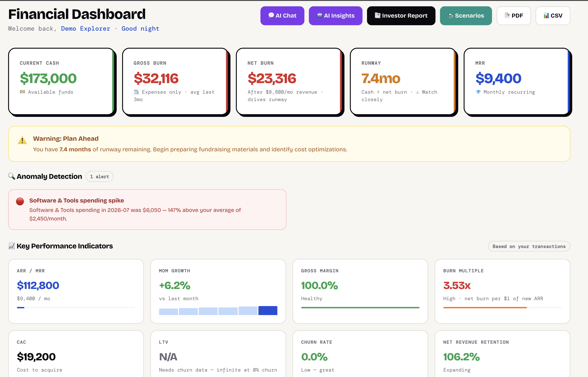The height and width of the screenshot is (377, 588).
Task: Click the diamond icon beside Monthly recurring
Action: click(x=478, y=92)
